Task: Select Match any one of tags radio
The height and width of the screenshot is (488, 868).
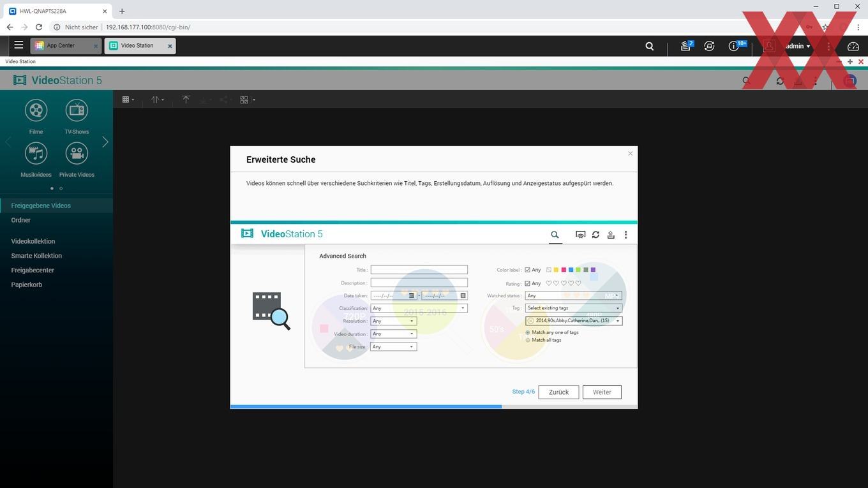Action: (x=528, y=332)
